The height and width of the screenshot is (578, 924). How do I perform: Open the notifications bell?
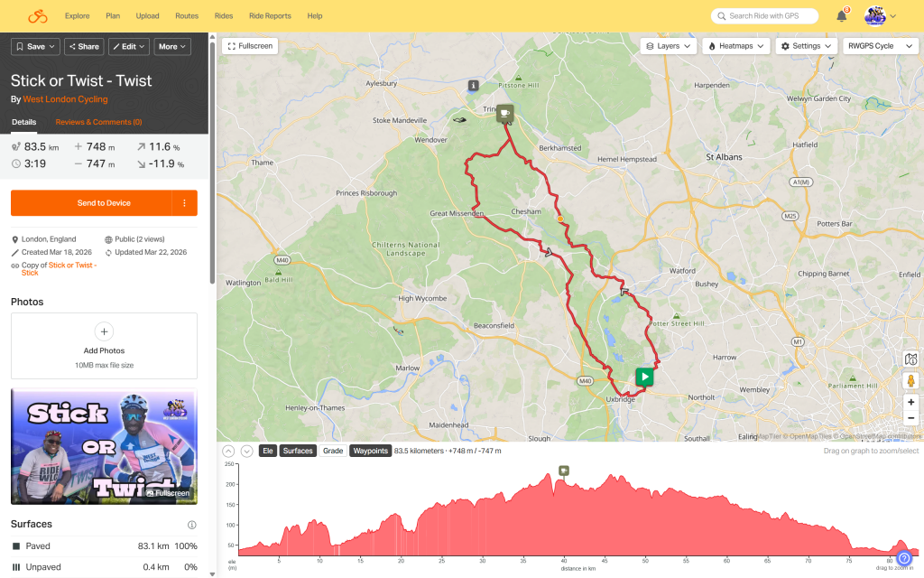tap(842, 16)
